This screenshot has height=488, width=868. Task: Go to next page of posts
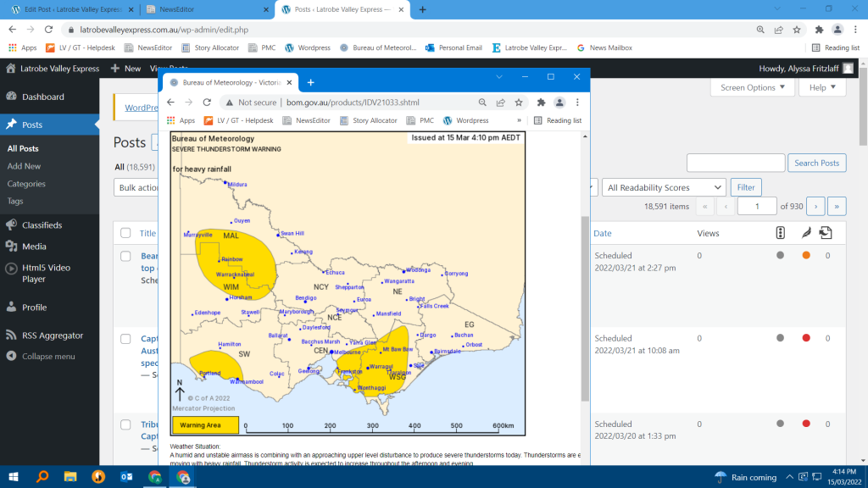click(x=815, y=207)
